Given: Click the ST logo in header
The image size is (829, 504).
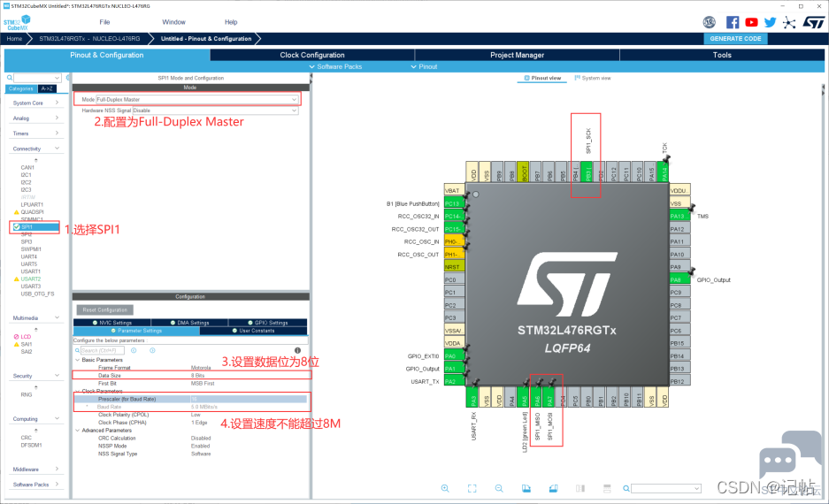Looking at the screenshot, I should (812, 22).
